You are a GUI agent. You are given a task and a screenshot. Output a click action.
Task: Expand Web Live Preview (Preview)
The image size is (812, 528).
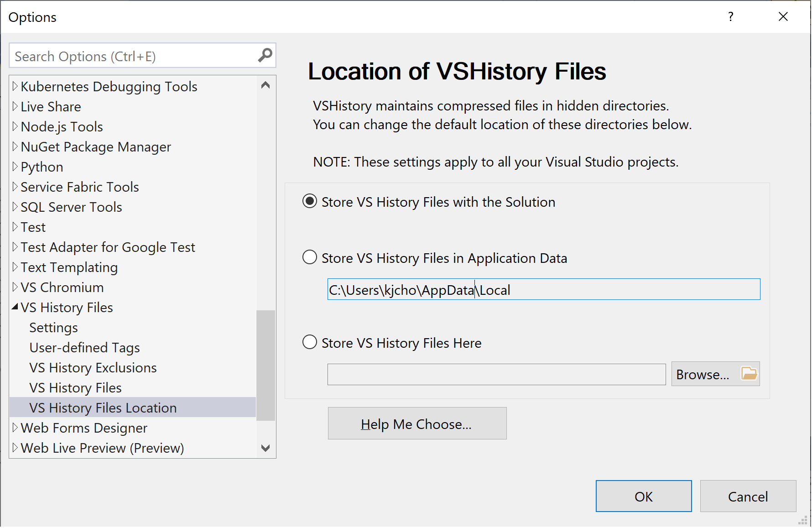15,448
